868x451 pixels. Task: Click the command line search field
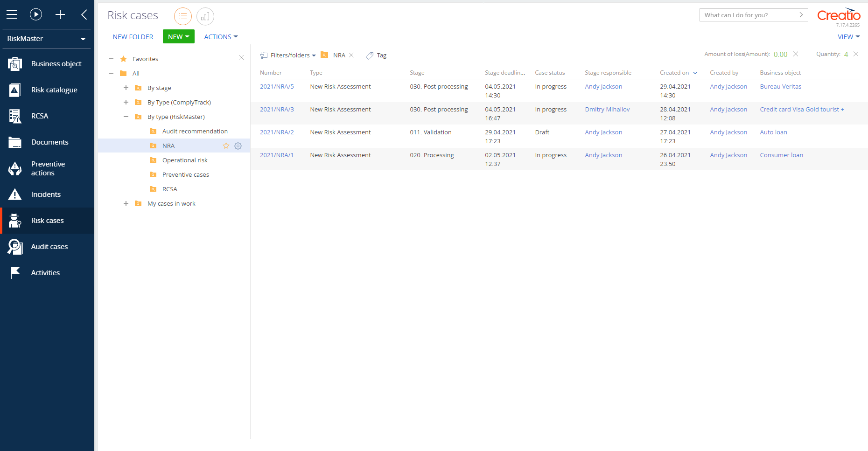coord(749,15)
